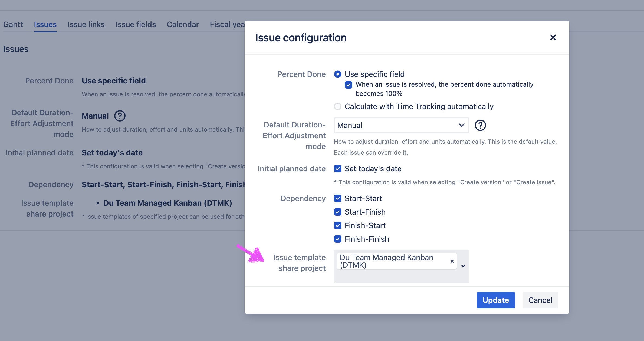Go to the Calendar tab
This screenshot has width=644, height=341.
(183, 24)
